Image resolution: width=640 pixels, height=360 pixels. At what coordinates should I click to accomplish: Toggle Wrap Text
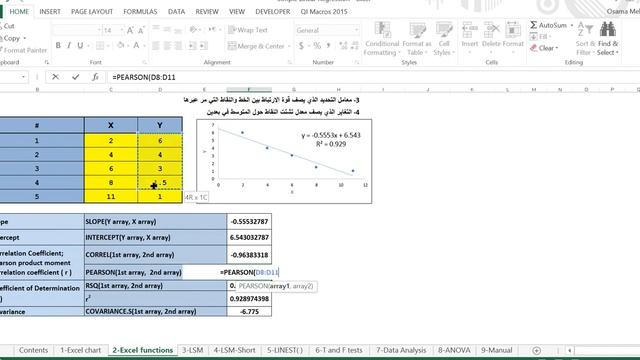click(248, 30)
